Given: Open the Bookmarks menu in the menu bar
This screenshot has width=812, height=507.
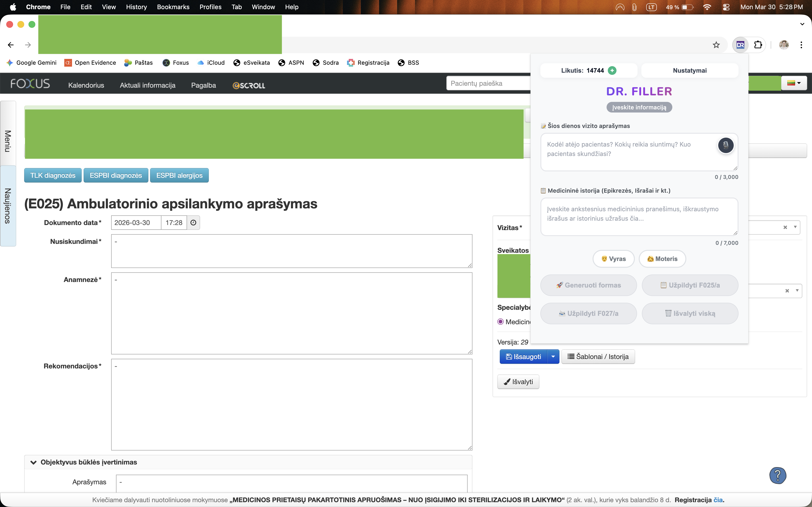Looking at the screenshot, I should [173, 7].
